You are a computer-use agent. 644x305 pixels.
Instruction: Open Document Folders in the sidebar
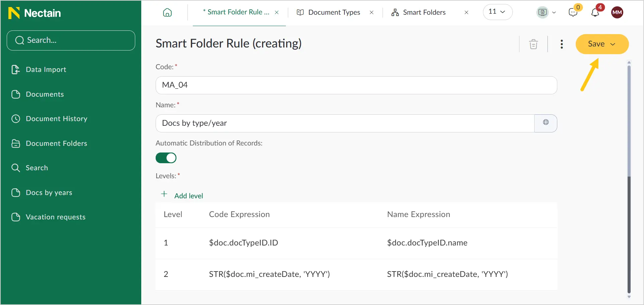click(x=49, y=143)
